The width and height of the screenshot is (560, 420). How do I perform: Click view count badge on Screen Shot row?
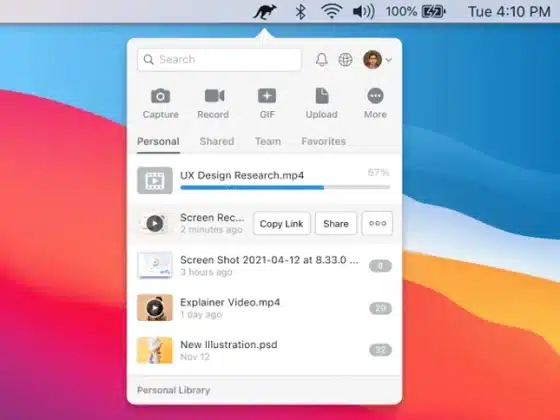pos(380,266)
